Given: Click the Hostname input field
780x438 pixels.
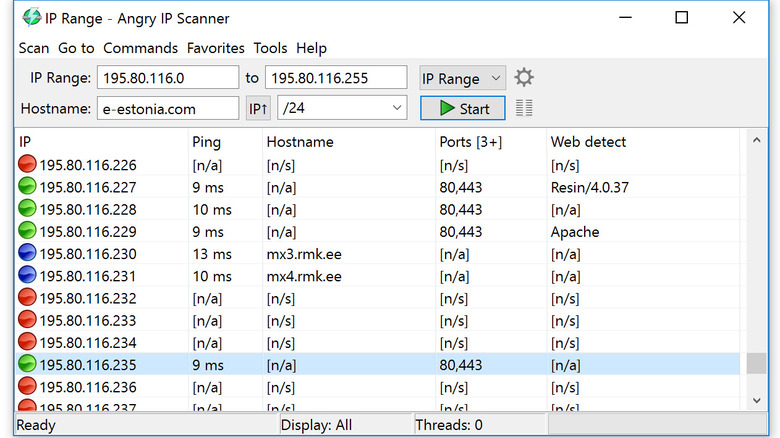Looking at the screenshot, I should pos(168,108).
